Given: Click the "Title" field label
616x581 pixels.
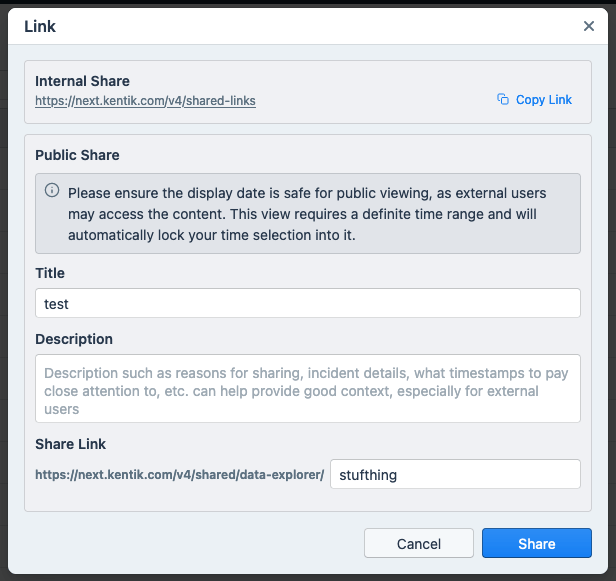Looking at the screenshot, I should click(x=50, y=273).
